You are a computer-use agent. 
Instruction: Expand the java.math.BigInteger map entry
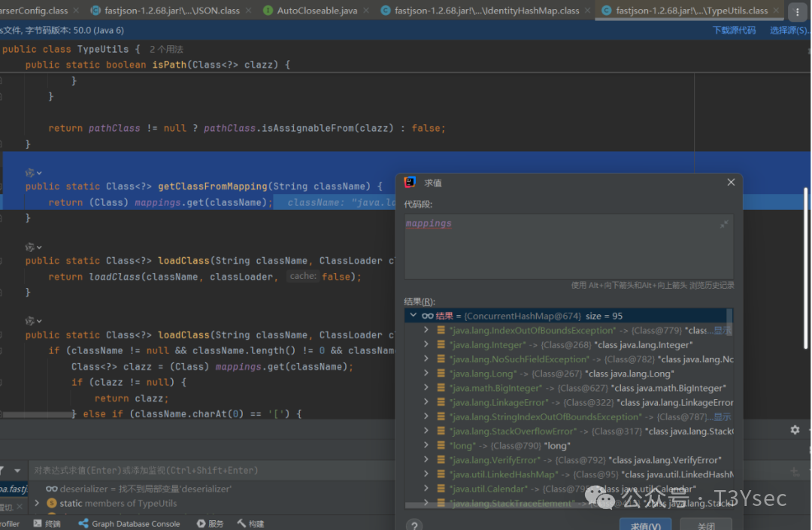[426, 388]
